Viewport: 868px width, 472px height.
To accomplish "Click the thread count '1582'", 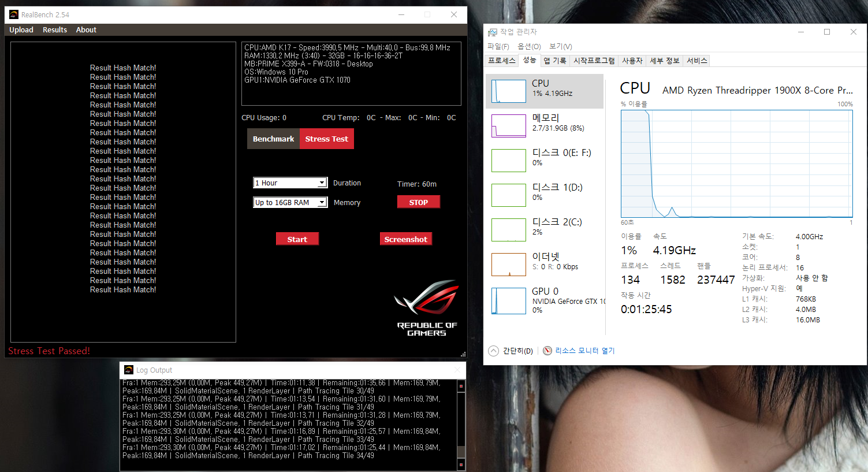I will (673, 280).
